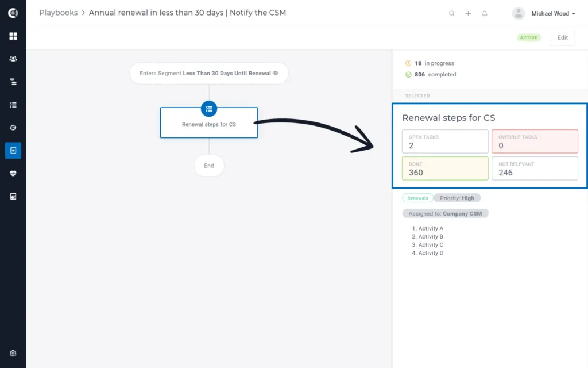This screenshot has width=588, height=368.
Task: Open the circular sync icon in the sidebar
Action: 13,128
